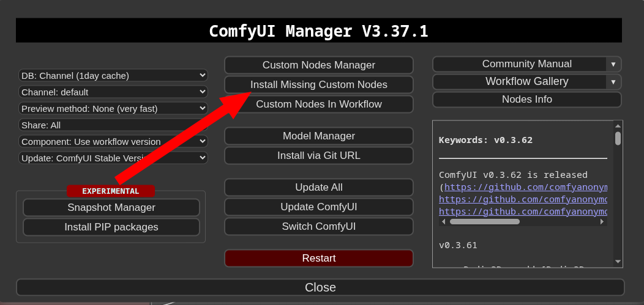Click the red Restart button
Image resolution: width=644 pixels, height=305 pixels.
tap(318, 259)
